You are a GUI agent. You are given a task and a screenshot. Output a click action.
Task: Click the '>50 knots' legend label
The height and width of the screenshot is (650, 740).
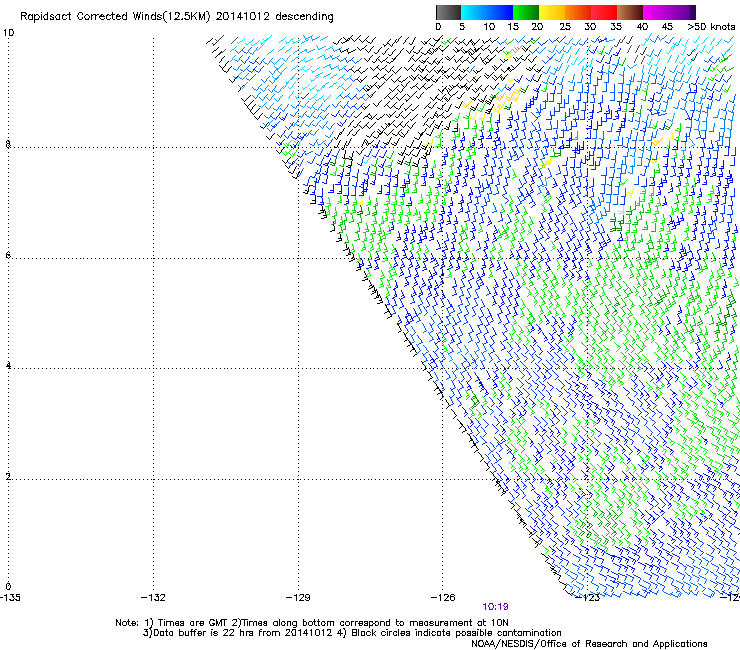tap(711, 27)
